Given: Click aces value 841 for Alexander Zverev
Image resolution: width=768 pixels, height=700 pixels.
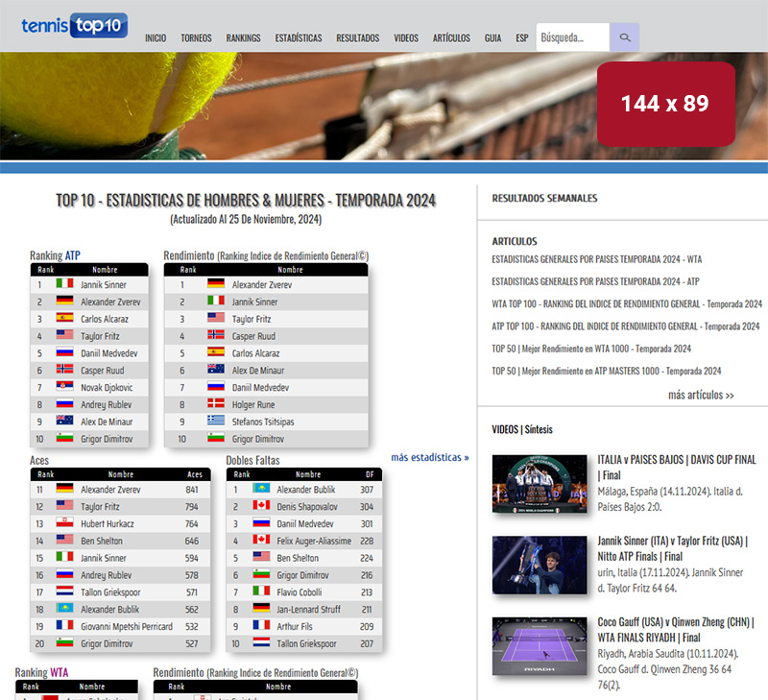Looking at the screenshot, I should pos(191,490).
